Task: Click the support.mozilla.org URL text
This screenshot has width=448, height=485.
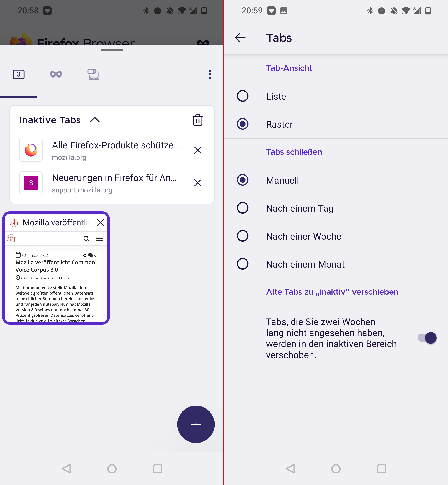Action: point(82,190)
